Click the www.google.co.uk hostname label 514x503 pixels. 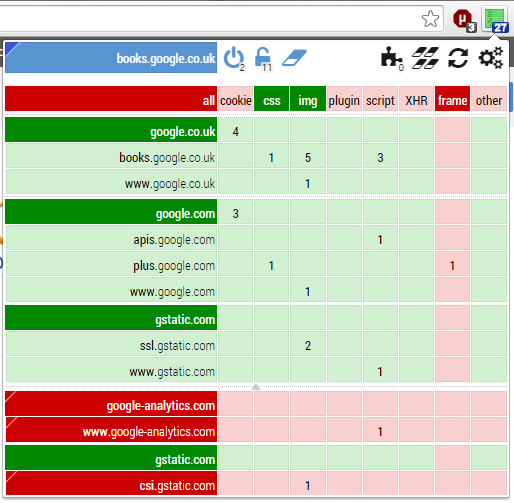[x=112, y=182]
